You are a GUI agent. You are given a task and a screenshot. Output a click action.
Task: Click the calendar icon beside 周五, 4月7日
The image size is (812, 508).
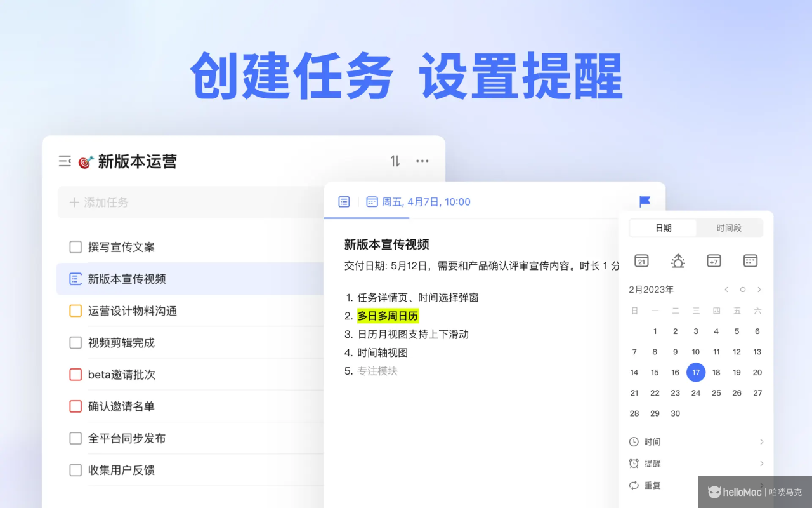coord(372,202)
